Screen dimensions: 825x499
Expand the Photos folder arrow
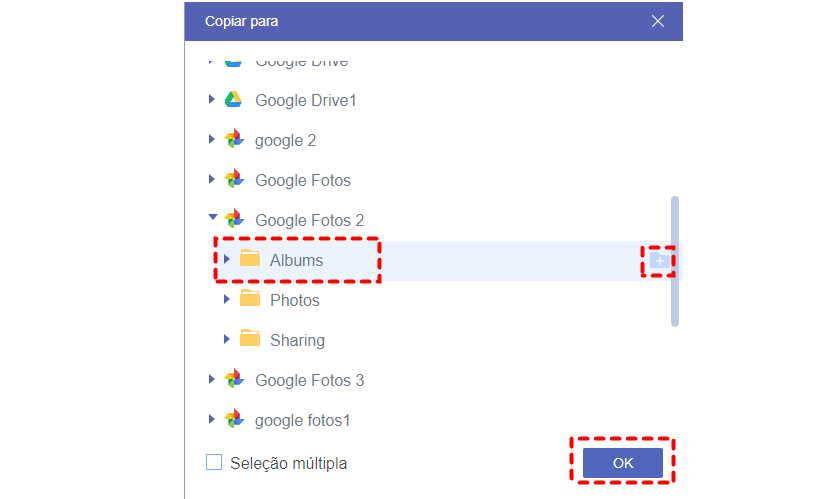tap(227, 300)
